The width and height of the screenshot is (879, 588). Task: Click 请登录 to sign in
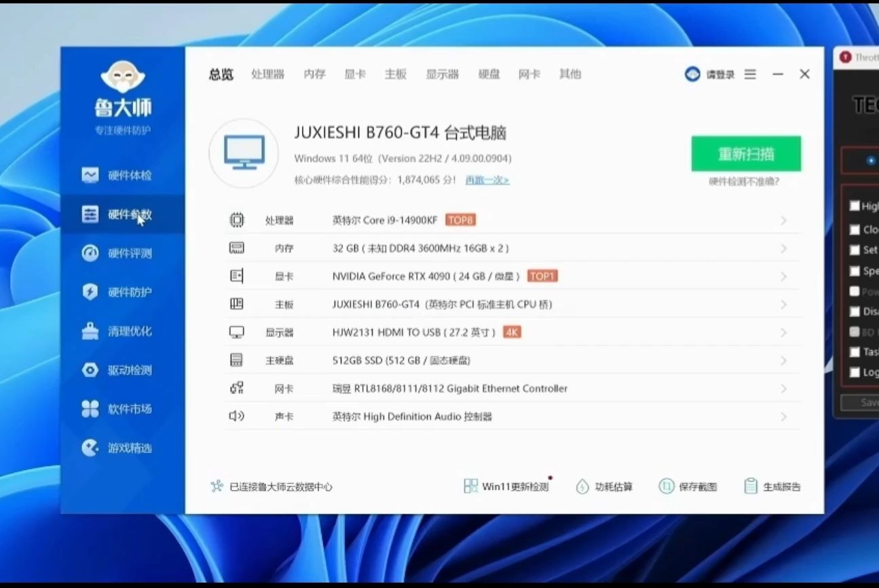point(719,75)
